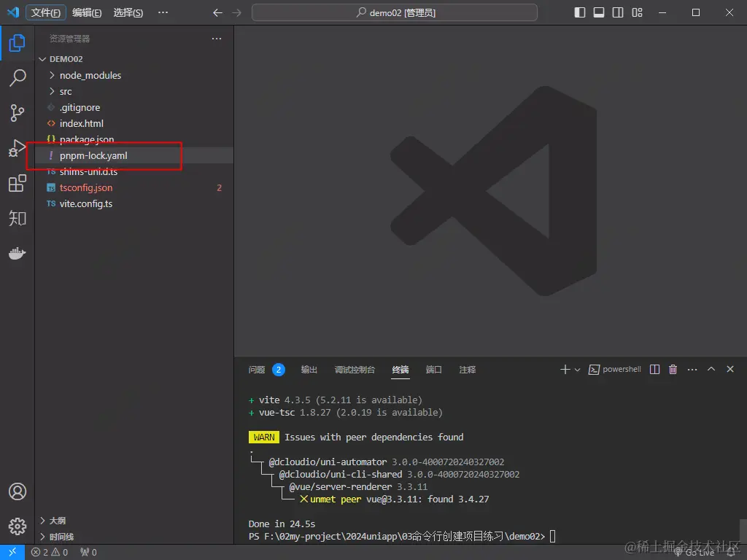Maximize panel with up chevron
This screenshot has height=560, width=747.
point(711,369)
